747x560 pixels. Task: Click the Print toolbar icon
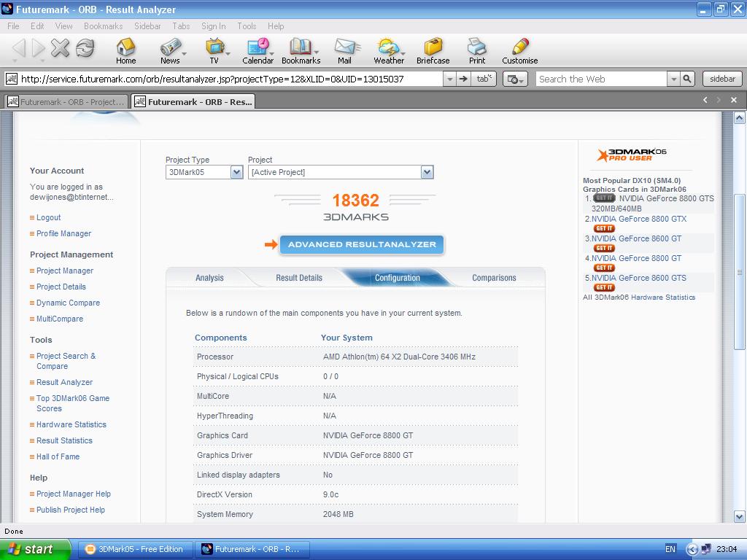(477, 50)
